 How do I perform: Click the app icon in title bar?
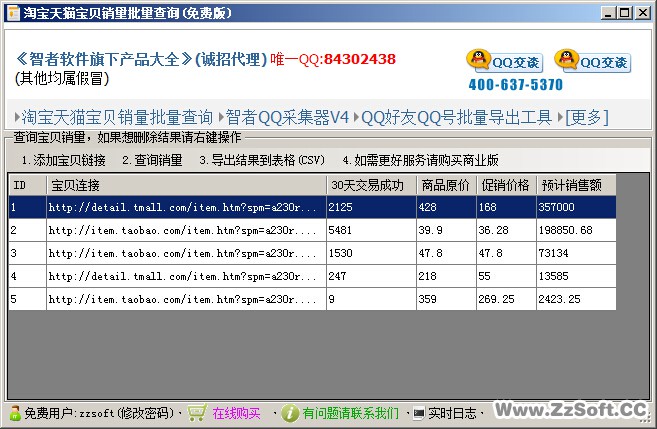tap(13, 13)
